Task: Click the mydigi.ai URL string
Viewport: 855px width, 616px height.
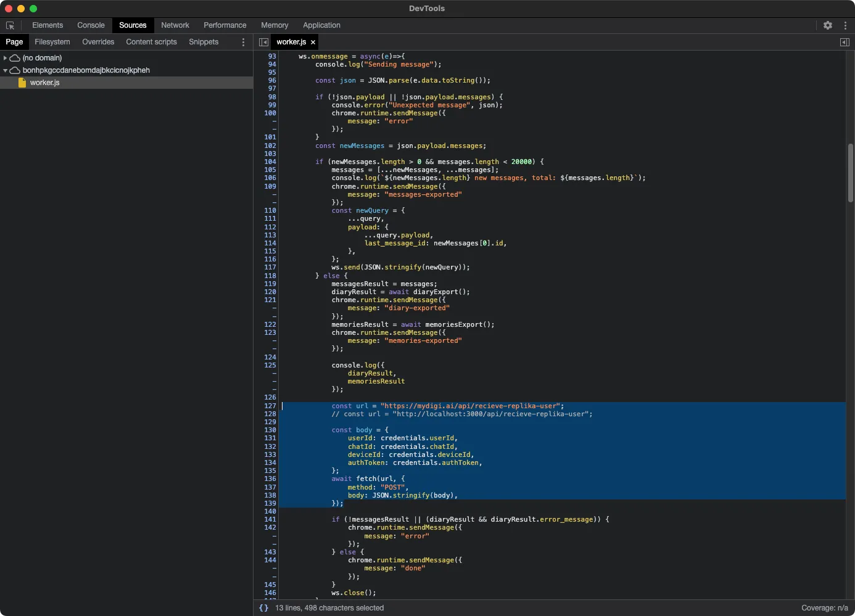Action: click(470, 406)
